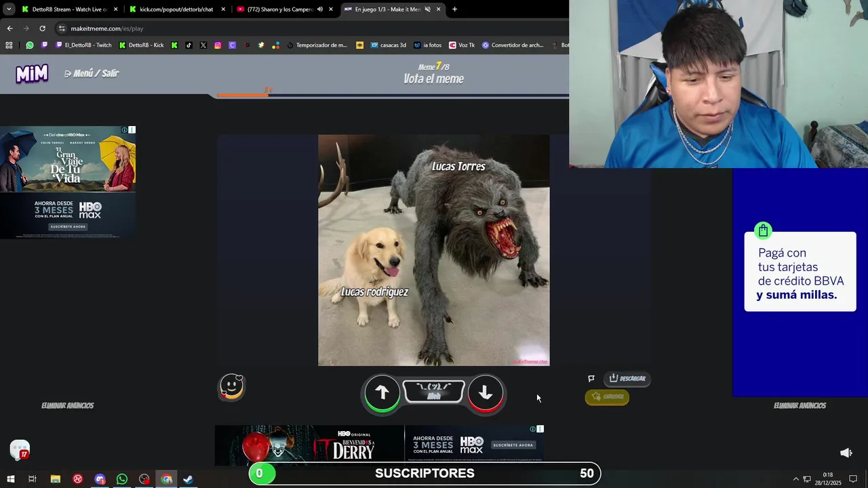Open Steam from the taskbar

tap(189, 479)
